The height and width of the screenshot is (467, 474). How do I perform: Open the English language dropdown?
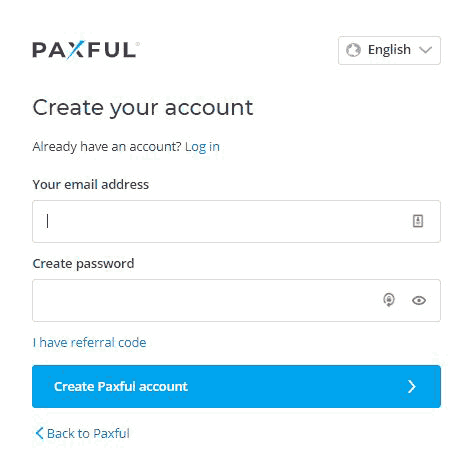tap(389, 50)
